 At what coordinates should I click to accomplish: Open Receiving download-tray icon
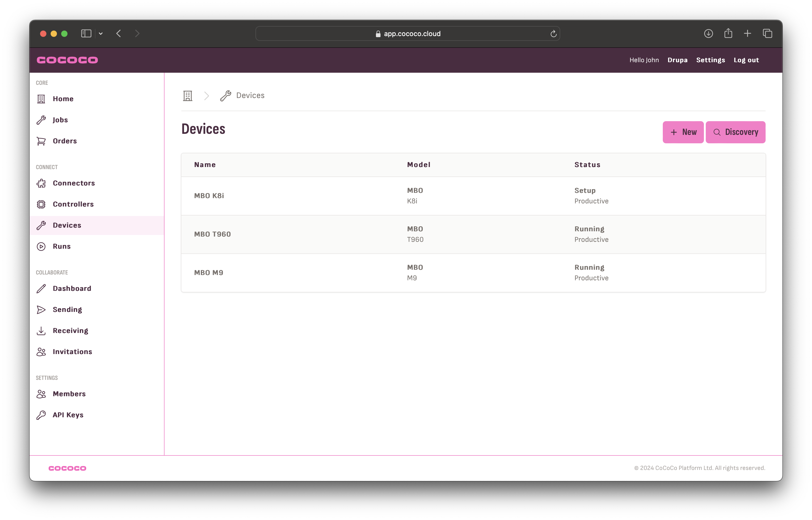coord(41,331)
